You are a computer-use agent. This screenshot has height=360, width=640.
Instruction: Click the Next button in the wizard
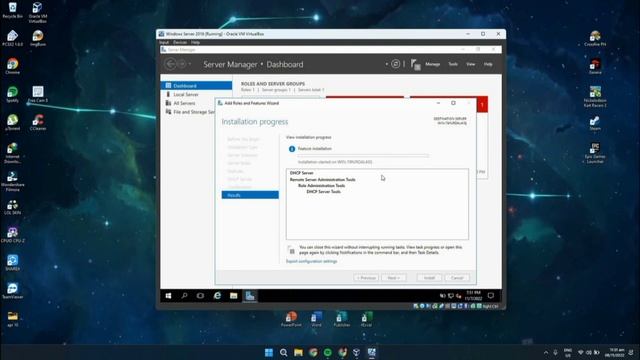point(393,278)
